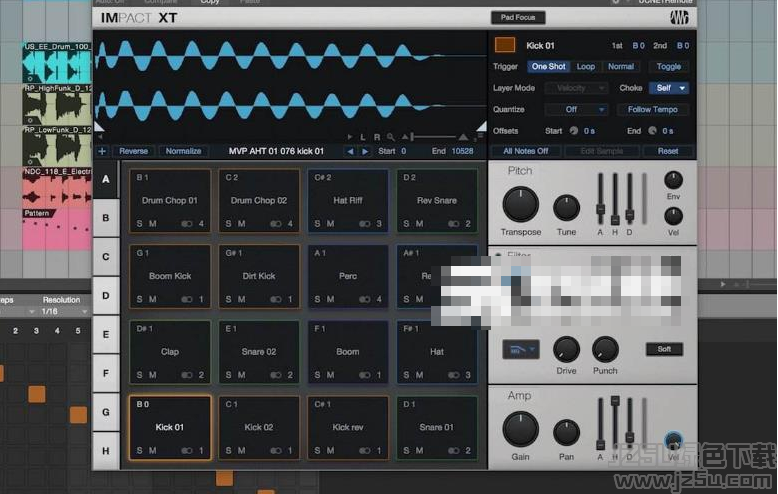Click the Reset button
Screen dimensions: 778x494
(668, 151)
